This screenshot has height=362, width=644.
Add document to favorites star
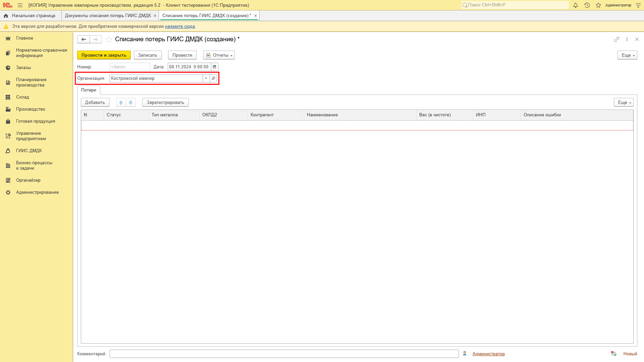109,39
